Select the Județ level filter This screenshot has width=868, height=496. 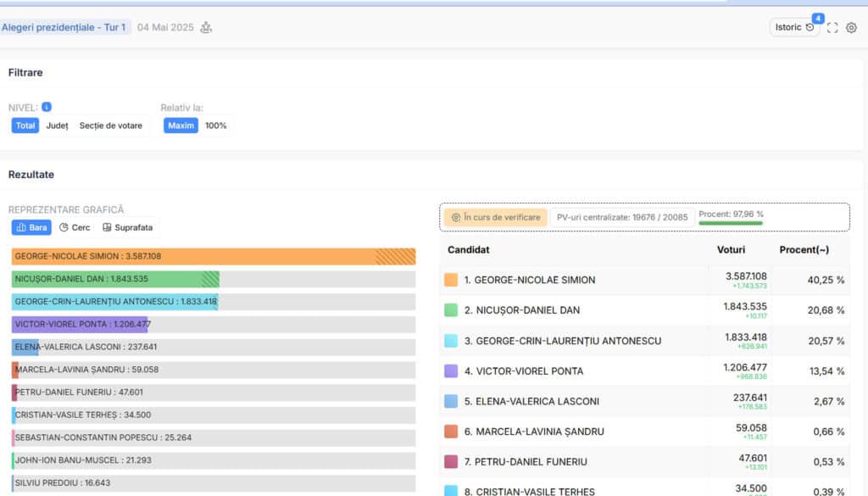pyautogui.click(x=57, y=125)
